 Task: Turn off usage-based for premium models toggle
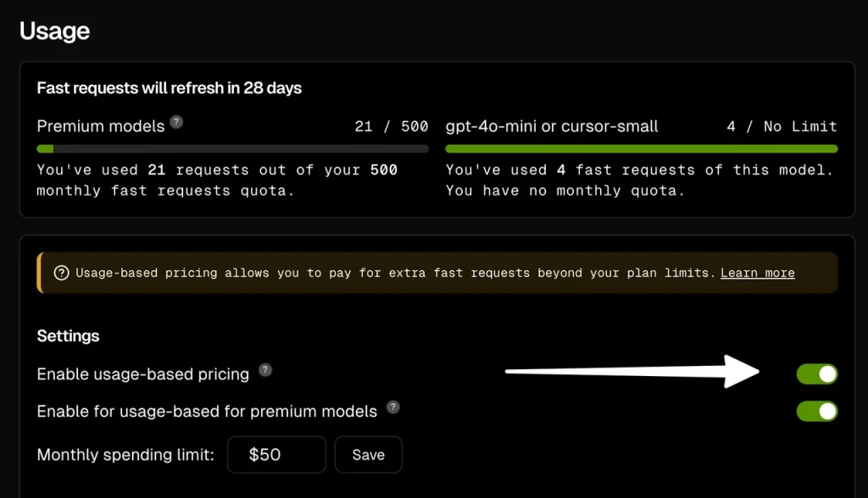(x=817, y=411)
